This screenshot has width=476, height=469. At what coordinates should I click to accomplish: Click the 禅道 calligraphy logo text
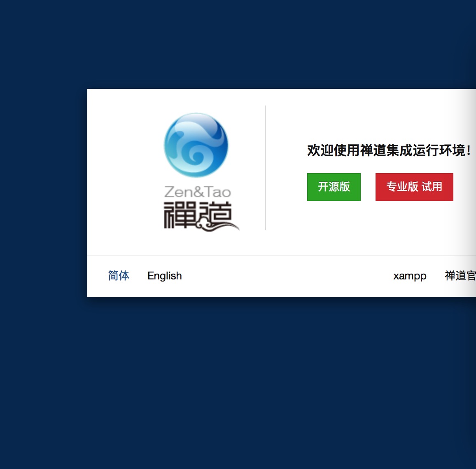pyautogui.click(x=201, y=216)
